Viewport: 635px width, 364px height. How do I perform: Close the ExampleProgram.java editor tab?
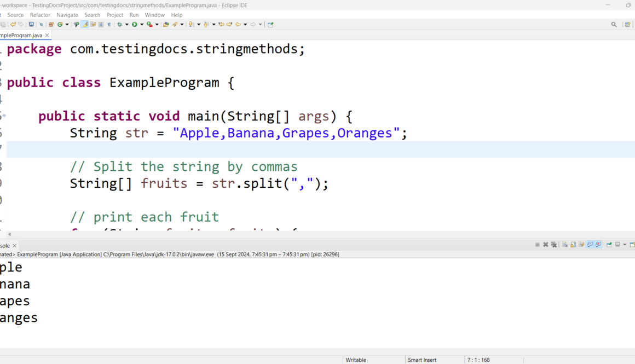click(x=47, y=35)
